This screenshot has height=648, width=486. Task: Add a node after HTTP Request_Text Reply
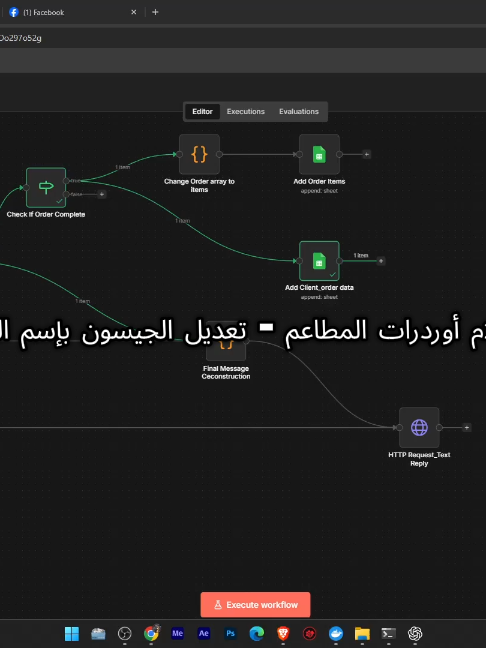point(466,427)
